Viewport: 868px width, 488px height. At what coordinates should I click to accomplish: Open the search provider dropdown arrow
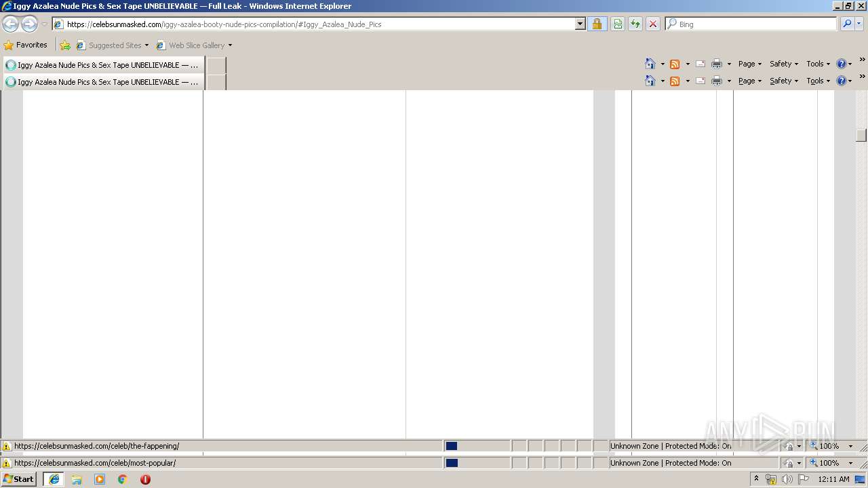[x=859, y=24]
